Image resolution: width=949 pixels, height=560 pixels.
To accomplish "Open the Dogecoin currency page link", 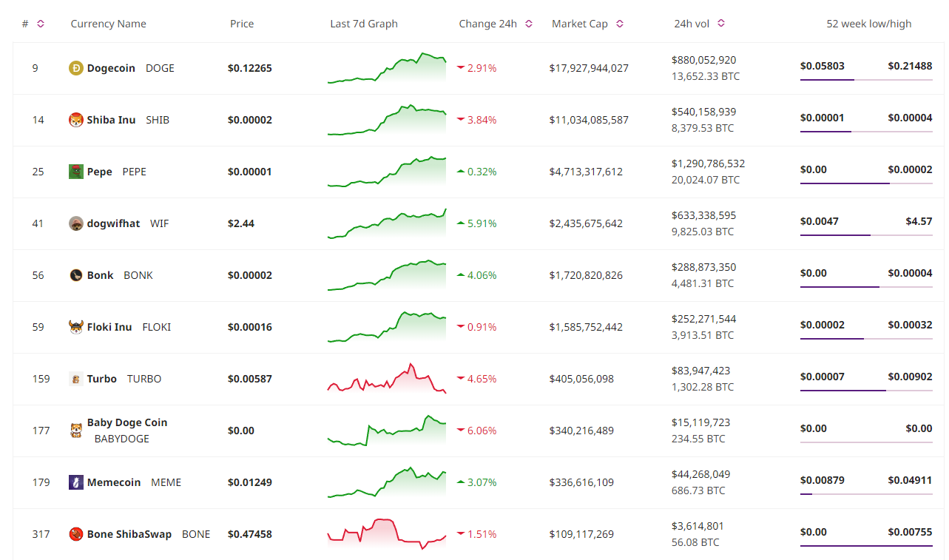I will coord(112,68).
